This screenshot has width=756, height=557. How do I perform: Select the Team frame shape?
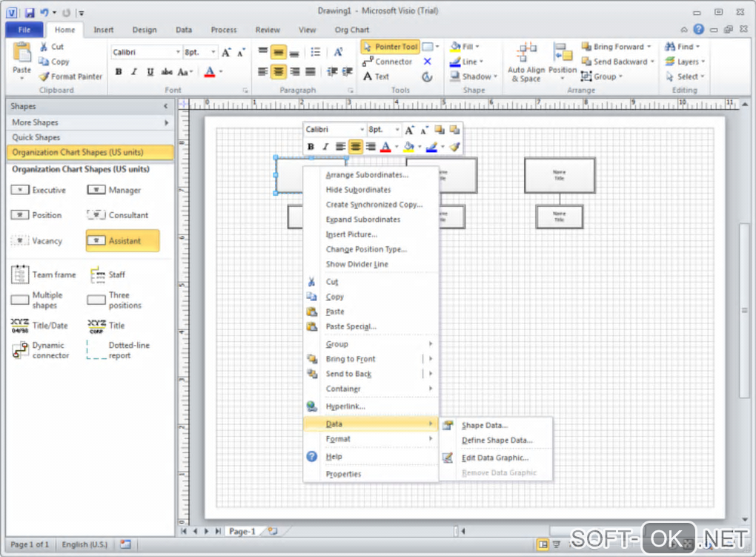[44, 274]
